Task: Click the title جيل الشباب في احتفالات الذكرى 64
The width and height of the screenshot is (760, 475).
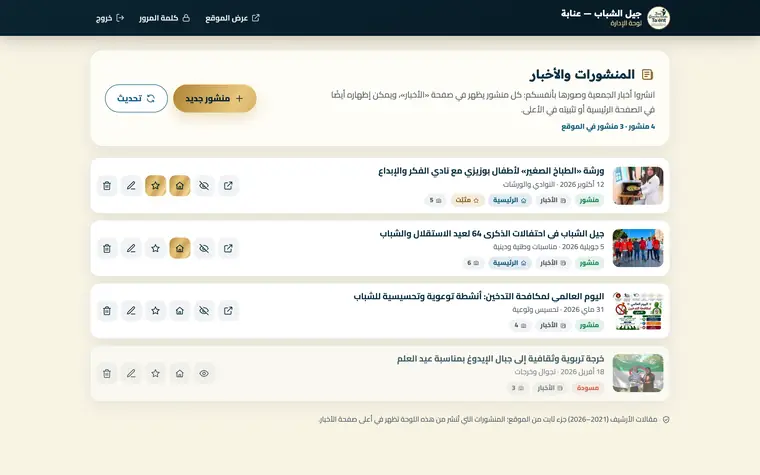Action: pos(492,234)
